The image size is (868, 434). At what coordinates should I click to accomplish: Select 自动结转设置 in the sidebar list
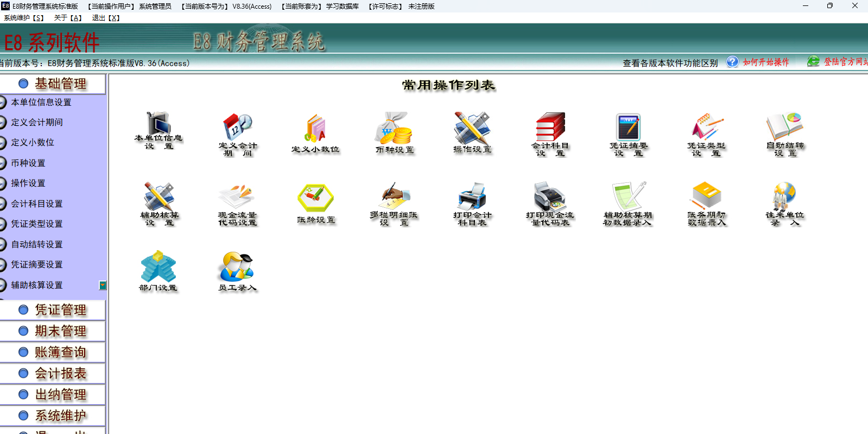(x=37, y=245)
